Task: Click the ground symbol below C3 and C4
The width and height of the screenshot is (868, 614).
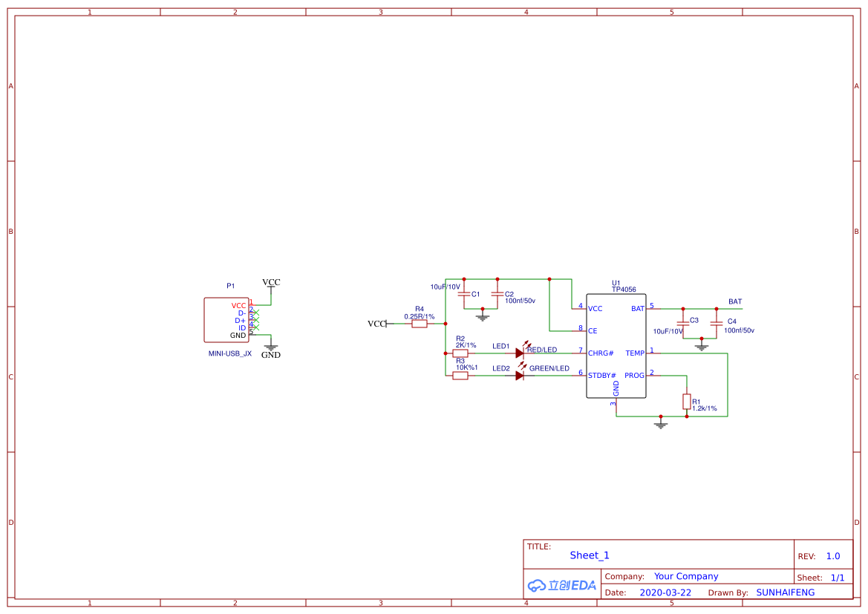Action: (x=702, y=347)
